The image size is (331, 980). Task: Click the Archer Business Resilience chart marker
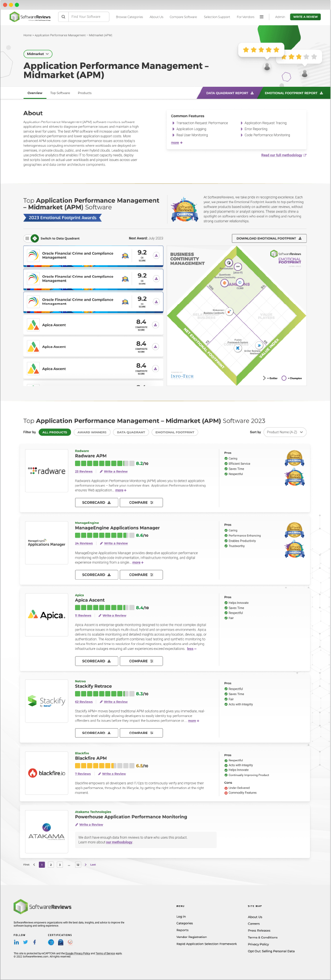point(259,345)
